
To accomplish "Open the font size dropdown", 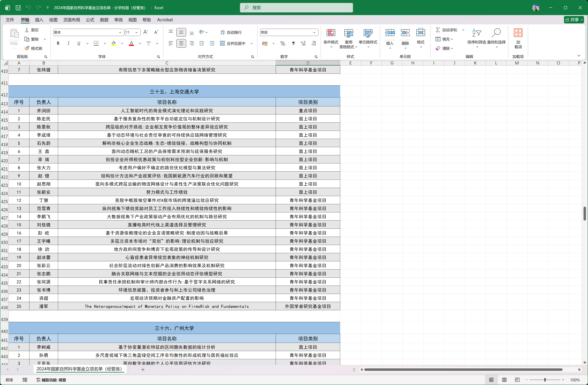I will coord(136,32).
